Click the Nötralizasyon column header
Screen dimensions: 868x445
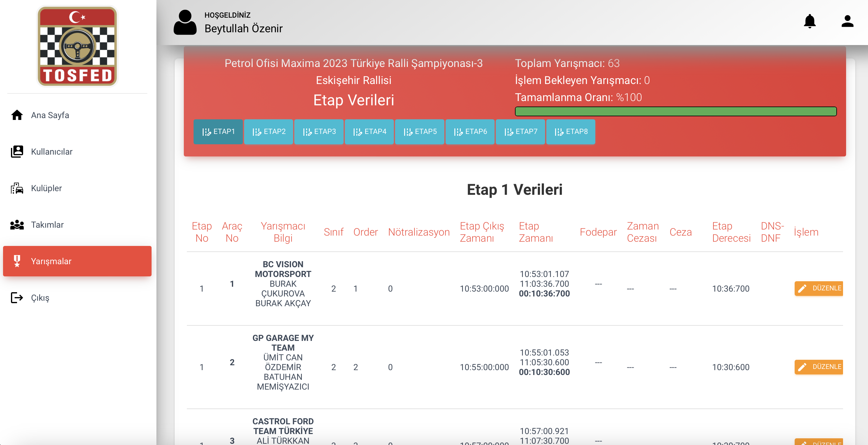pyautogui.click(x=419, y=232)
